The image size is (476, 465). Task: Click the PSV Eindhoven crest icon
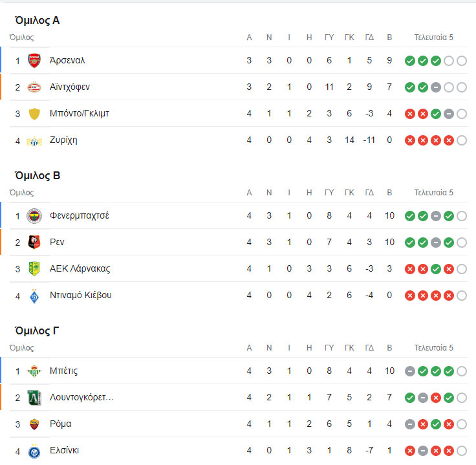[x=34, y=87]
